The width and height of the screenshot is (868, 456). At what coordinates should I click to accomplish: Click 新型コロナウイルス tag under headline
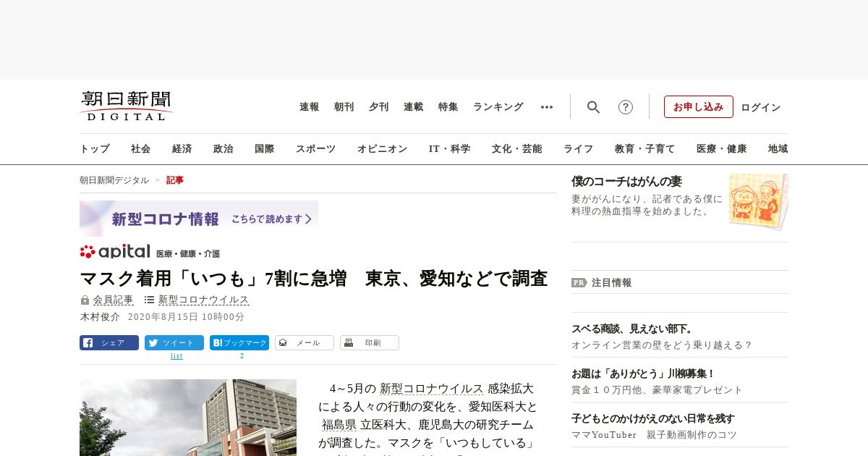[204, 300]
